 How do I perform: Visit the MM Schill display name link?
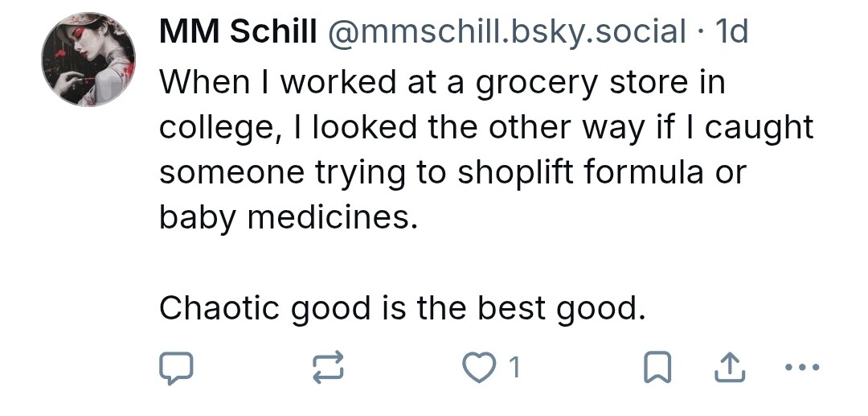238,32
